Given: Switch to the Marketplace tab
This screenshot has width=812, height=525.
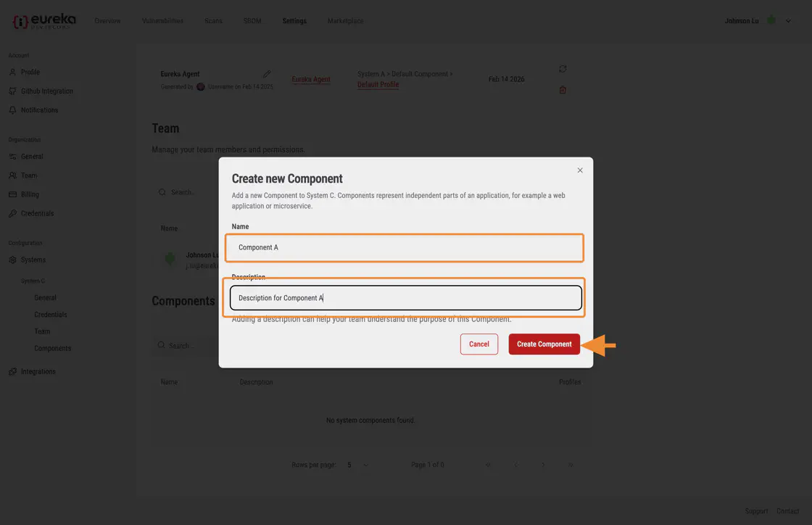Looking at the screenshot, I should pyautogui.click(x=345, y=21).
